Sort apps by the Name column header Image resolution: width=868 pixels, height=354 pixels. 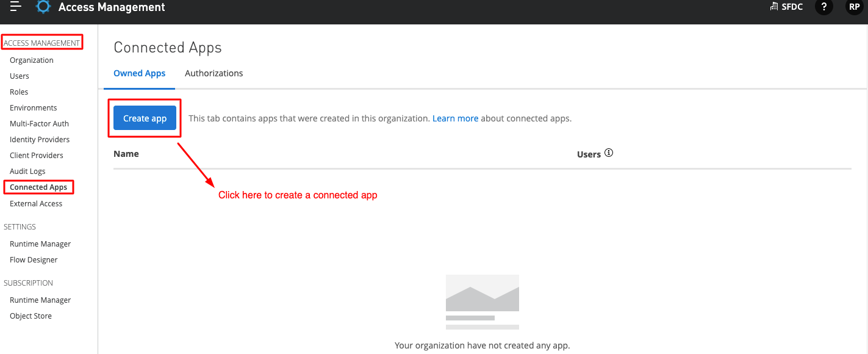click(126, 153)
